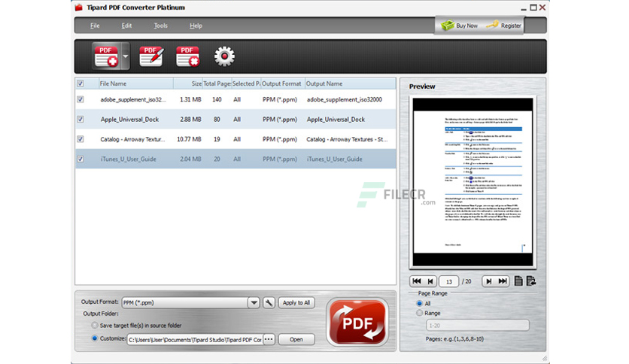Click output name Catalog - Arroway Textures
Viewport: 629px width, 364px height.
click(x=347, y=139)
